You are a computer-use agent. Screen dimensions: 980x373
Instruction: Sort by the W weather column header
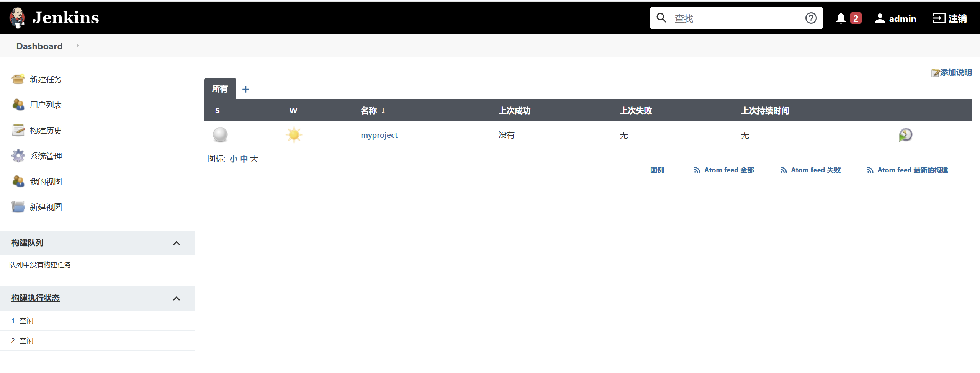[x=293, y=111]
